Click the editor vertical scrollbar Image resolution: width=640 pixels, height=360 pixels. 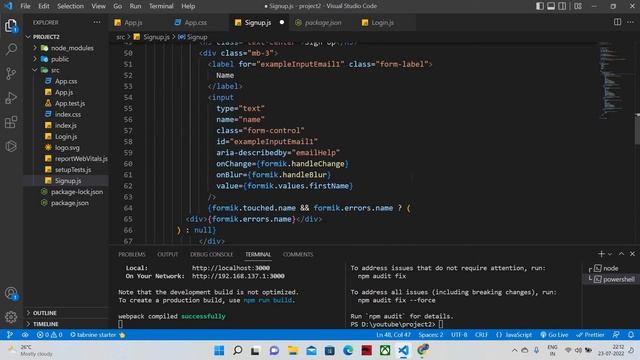pos(637,129)
